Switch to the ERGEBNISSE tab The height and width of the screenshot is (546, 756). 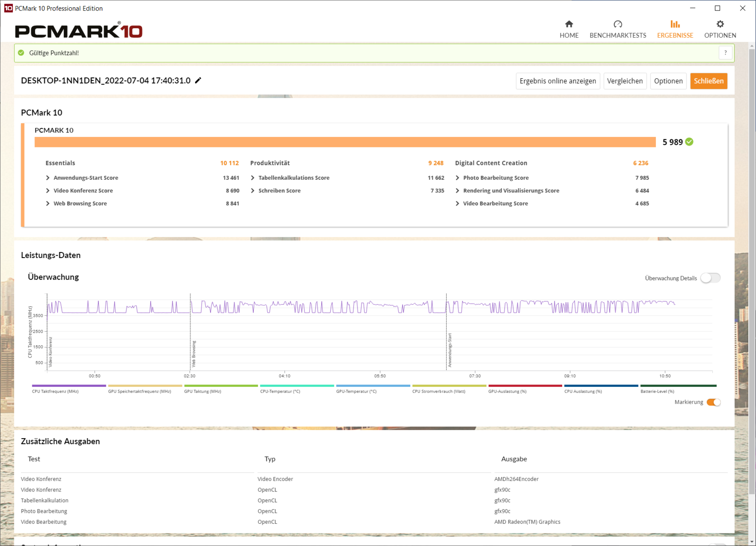[675, 29]
